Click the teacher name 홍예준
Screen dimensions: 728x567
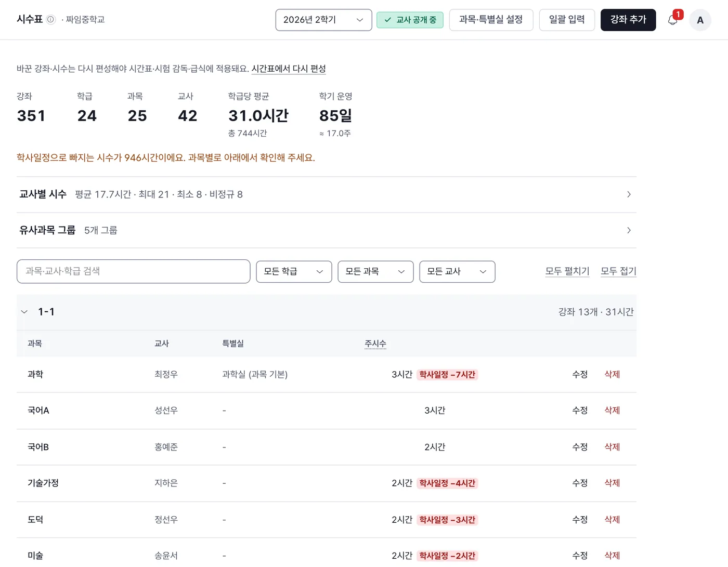pyautogui.click(x=166, y=447)
